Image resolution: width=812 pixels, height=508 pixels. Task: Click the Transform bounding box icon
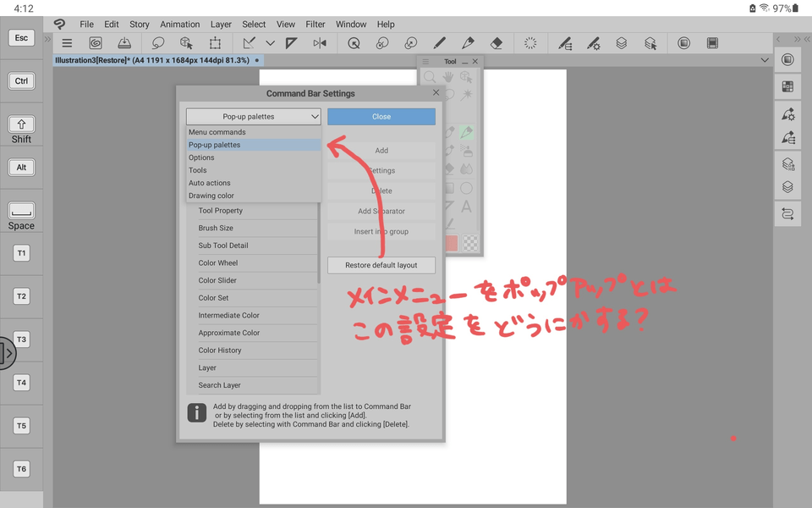pyautogui.click(x=215, y=43)
